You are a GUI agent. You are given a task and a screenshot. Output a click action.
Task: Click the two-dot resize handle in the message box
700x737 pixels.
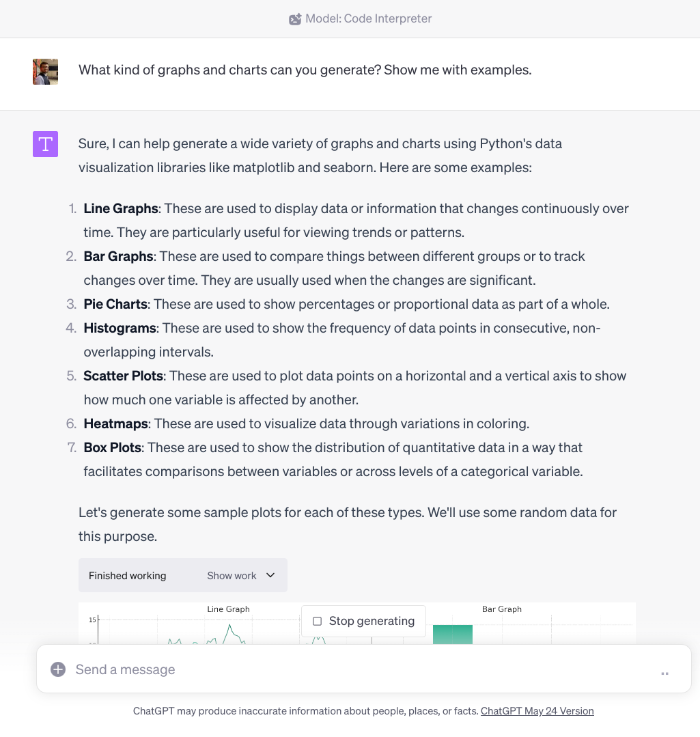664,673
